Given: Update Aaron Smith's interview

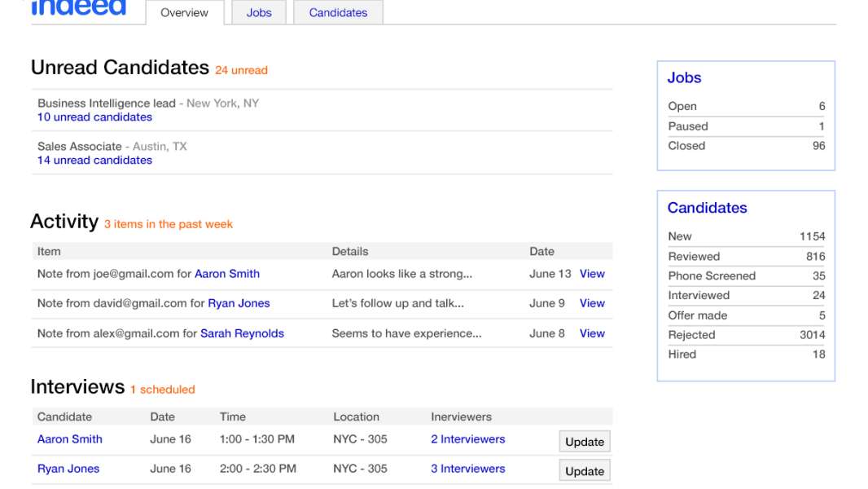Looking at the screenshot, I should [585, 442].
